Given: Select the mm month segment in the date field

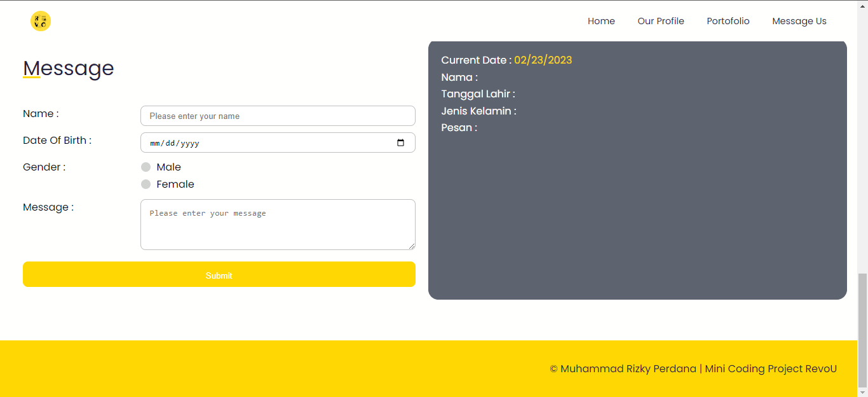Looking at the screenshot, I should pyautogui.click(x=154, y=143).
